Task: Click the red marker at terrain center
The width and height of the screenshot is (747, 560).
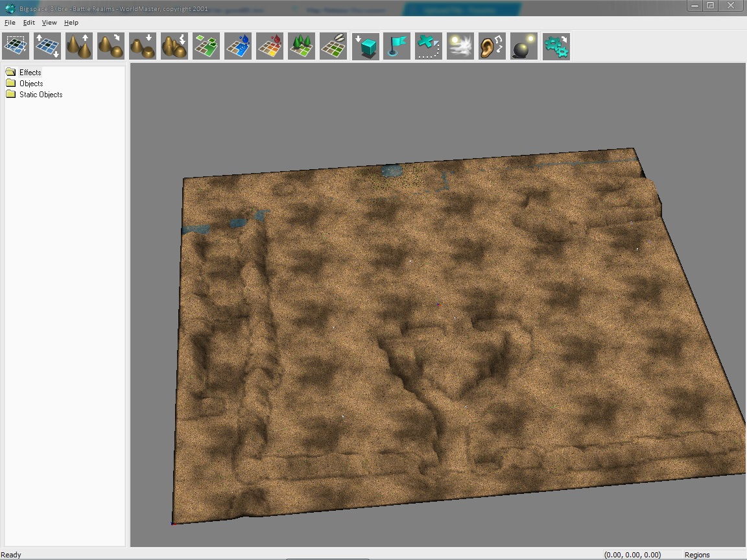Action: point(438,304)
